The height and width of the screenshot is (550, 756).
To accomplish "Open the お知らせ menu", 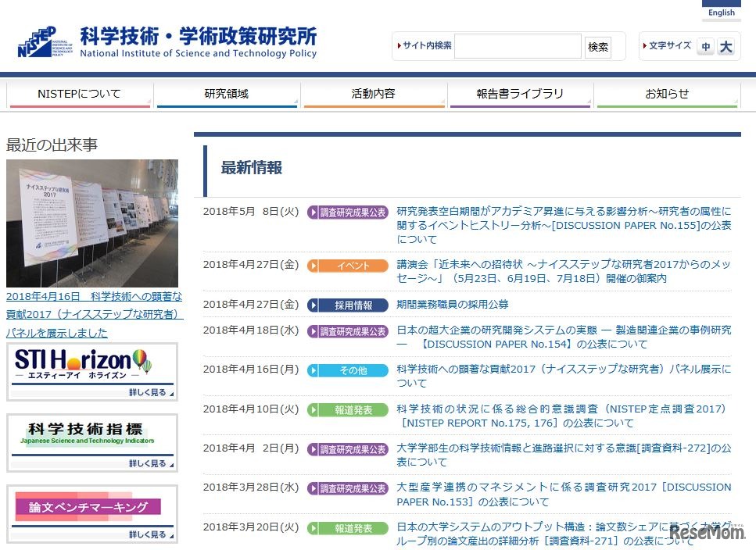I will click(667, 95).
